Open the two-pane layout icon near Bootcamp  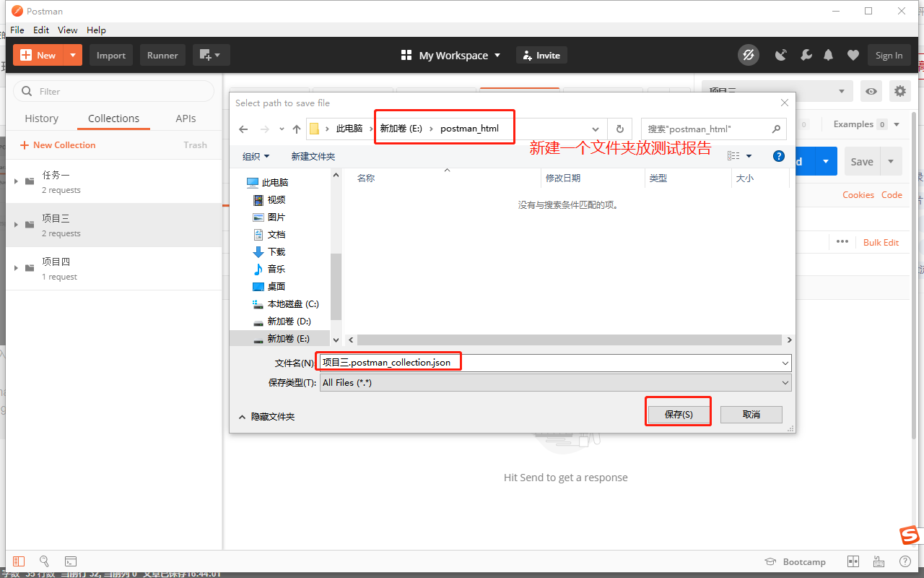pos(853,561)
